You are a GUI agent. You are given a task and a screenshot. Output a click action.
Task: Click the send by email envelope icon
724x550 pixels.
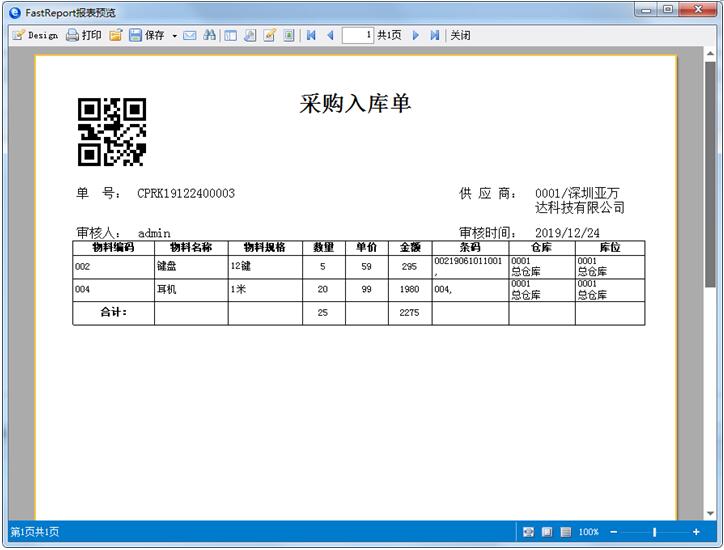coord(189,35)
